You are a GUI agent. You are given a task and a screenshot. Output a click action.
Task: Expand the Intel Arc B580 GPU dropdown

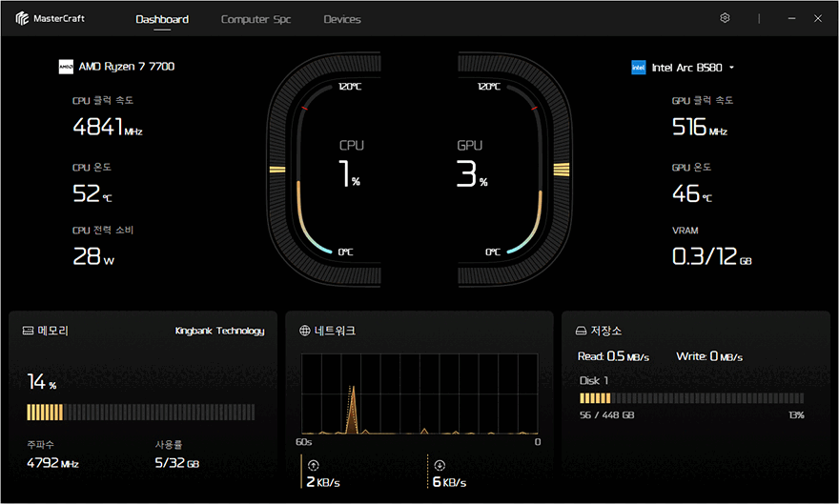click(x=731, y=68)
